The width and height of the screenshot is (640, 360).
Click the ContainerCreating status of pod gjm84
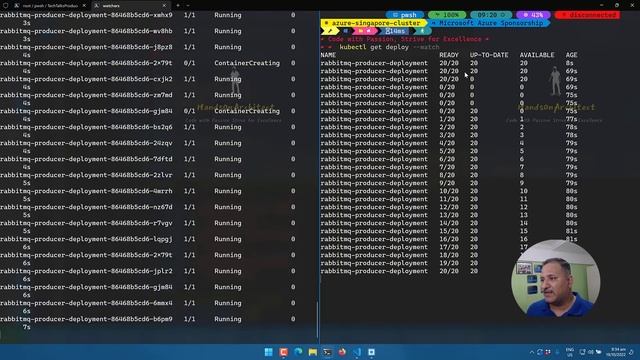pyautogui.click(x=247, y=111)
